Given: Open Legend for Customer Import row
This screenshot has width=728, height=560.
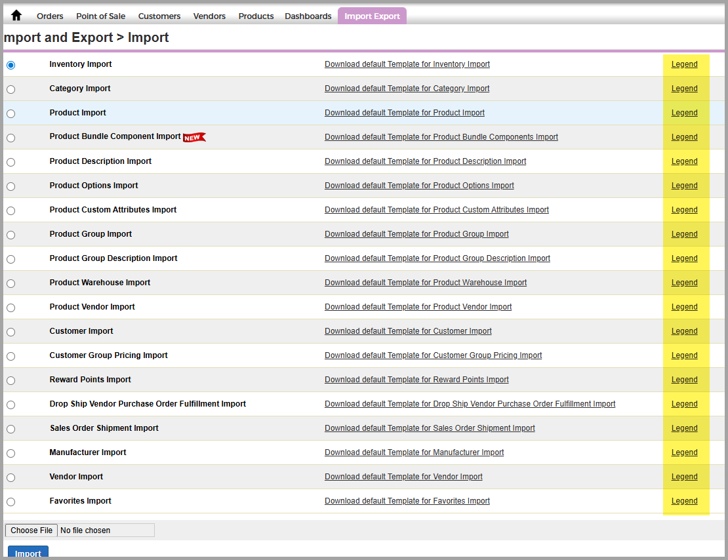Looking at the screenshot, I should [684, 331].
